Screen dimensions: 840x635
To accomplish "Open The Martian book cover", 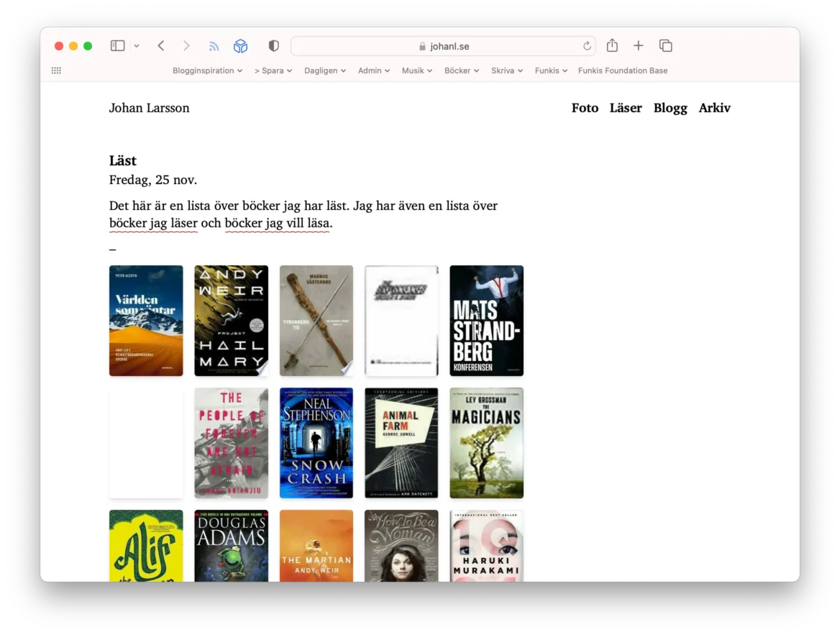I will pos(316,546).
